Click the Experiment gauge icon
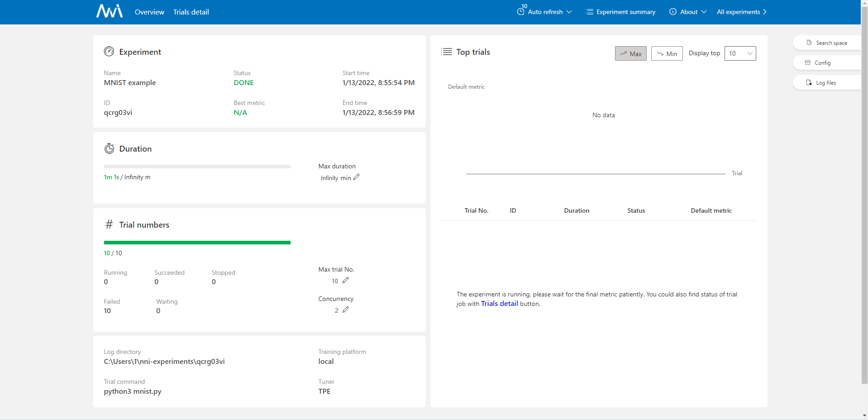Image resolution: width=868 pixels, height=420 pixels. 109,52
